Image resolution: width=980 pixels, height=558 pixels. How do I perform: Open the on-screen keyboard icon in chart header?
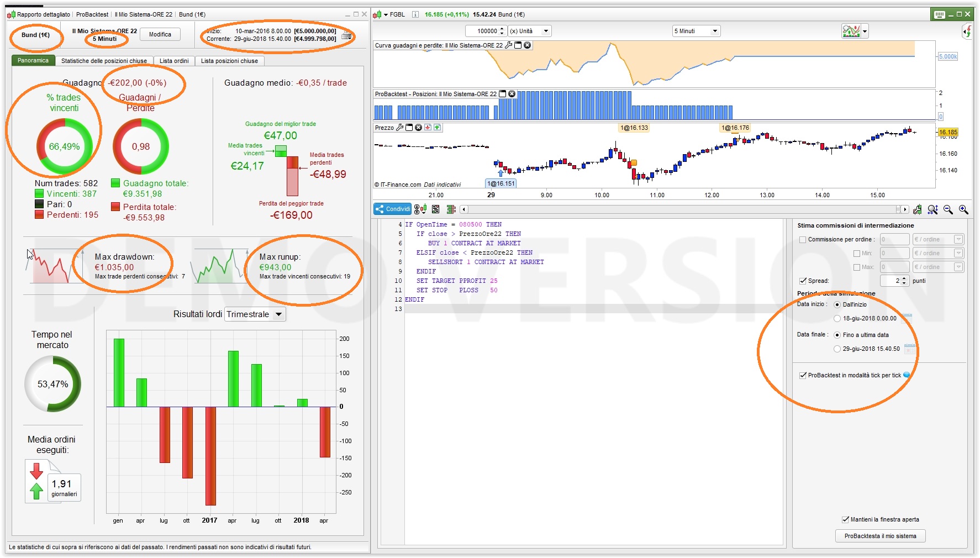pos(939,14)
